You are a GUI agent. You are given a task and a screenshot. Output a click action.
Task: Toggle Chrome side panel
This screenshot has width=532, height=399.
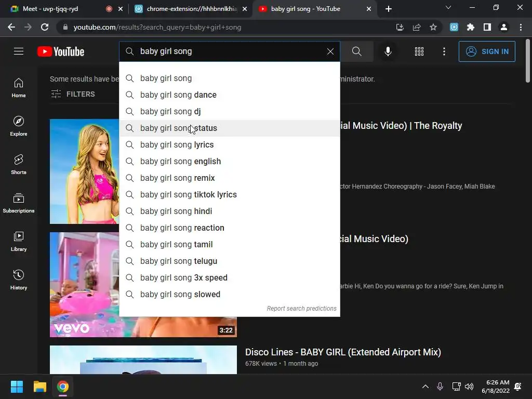(x=487, y=27)
